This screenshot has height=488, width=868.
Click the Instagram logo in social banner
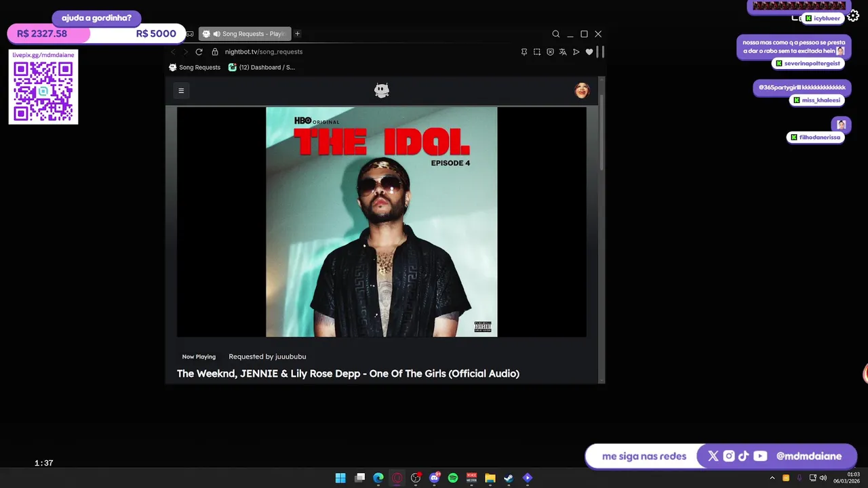tap(729, 456)
